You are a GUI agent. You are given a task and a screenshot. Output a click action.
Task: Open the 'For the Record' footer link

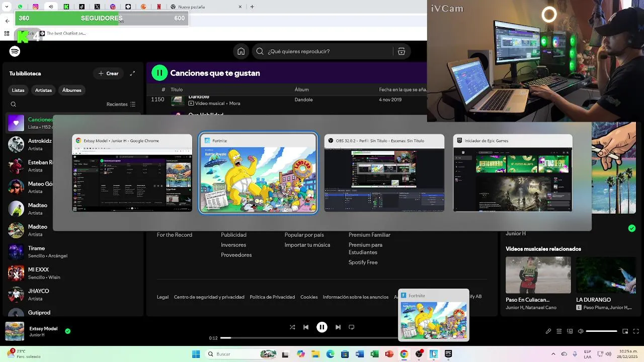pos(175,235)
